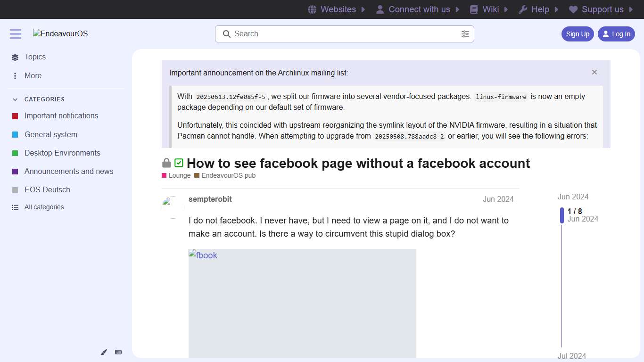
Task: Expand the Websites dropdown in the top bar
Action: 338,9
